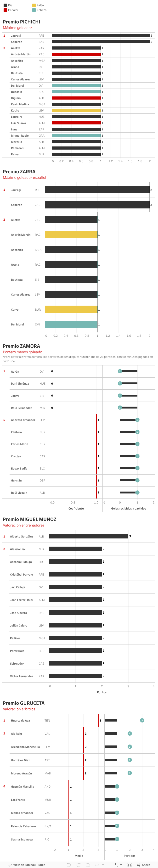Click the Share button
This screenshot has width=158, height=868.
143,865
